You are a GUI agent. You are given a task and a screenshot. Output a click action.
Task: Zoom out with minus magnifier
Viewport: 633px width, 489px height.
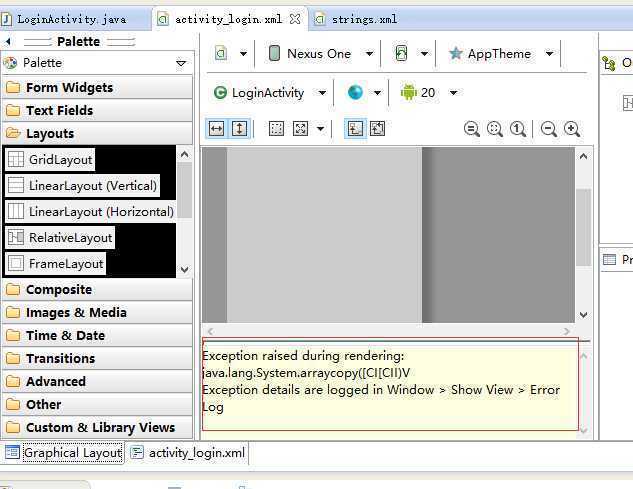click(x=549, y=129)
